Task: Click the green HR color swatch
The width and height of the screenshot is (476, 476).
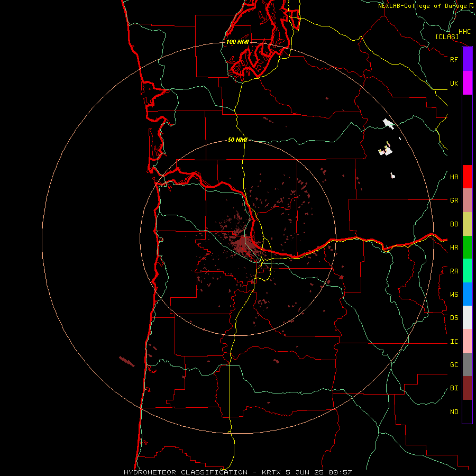Action: [467, 248]
